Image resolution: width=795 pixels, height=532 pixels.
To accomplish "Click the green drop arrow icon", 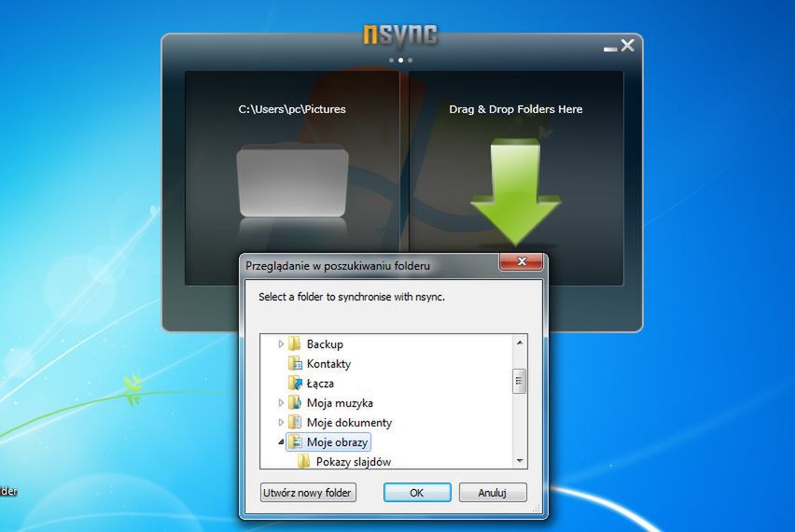I will coord(516,191).
